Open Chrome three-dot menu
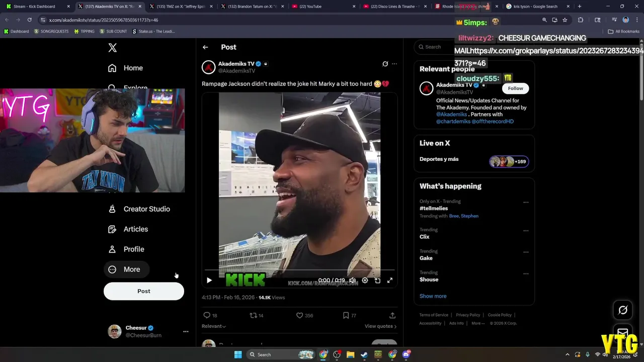Viewport: 644px width, 362px height. 636,20
